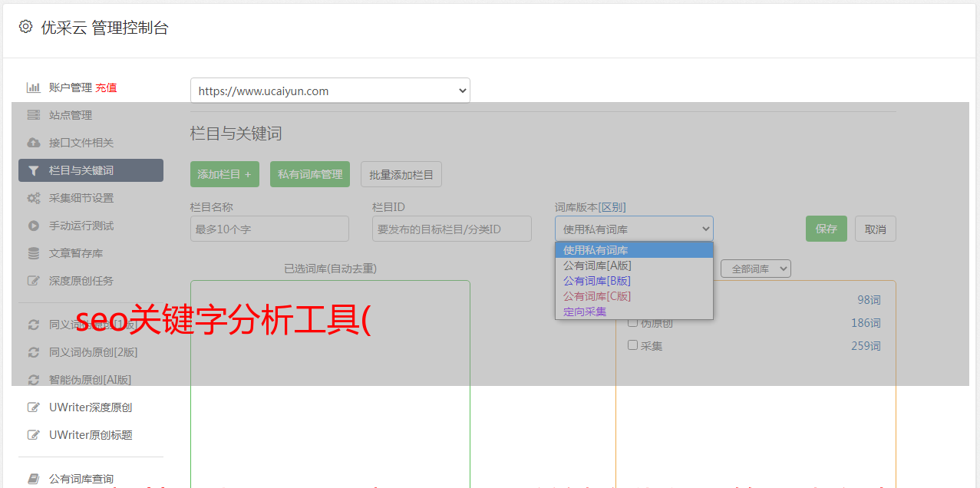Click the 栏目名称 input field
Image resolution: width=980 pixels, height=488 pixels.
[269, 229]
